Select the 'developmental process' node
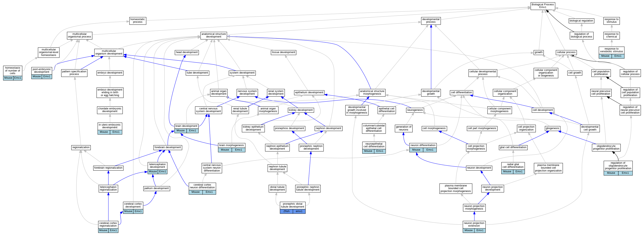The height and width of the screenshot is (235, 644). [x=431, y=21]
